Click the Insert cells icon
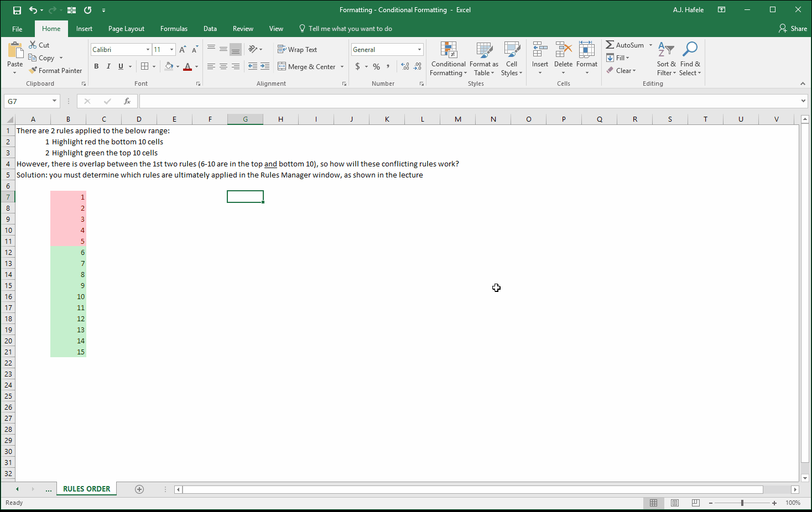Image resolution: width=812 pixels, height=512 pixels. coord(540,50)
